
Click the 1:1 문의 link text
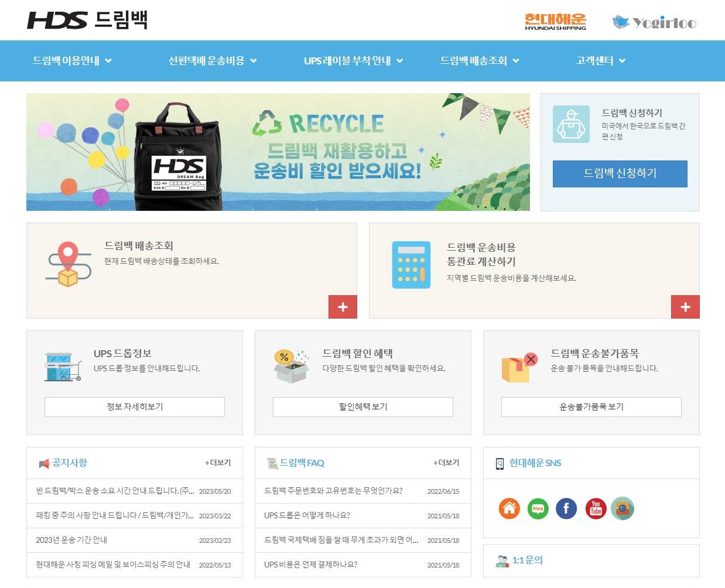pos(528,560)
